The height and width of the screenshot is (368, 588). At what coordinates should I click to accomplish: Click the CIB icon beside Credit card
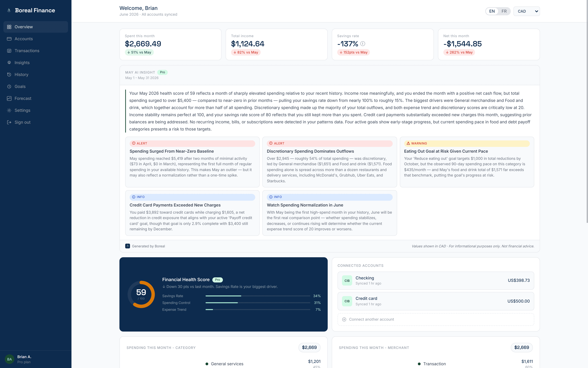347,301
